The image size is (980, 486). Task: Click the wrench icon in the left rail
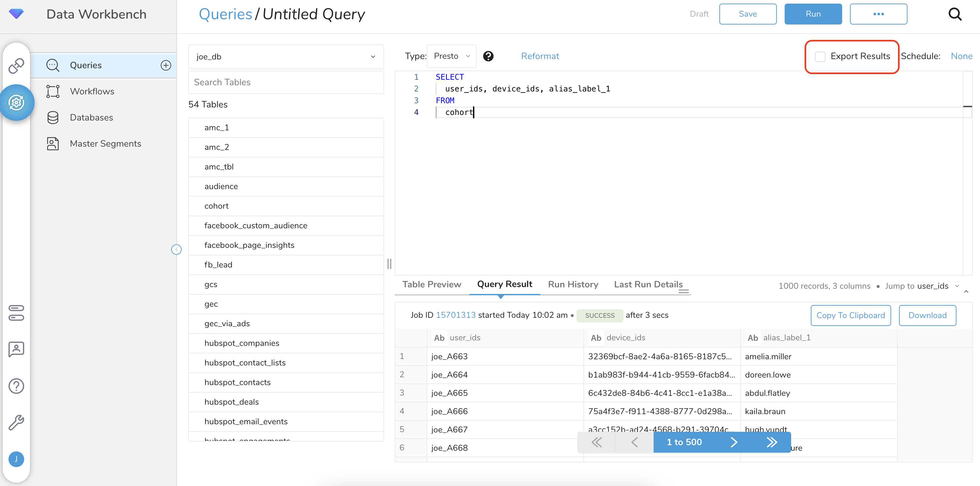pyautogui.click(x=16, y=422)
